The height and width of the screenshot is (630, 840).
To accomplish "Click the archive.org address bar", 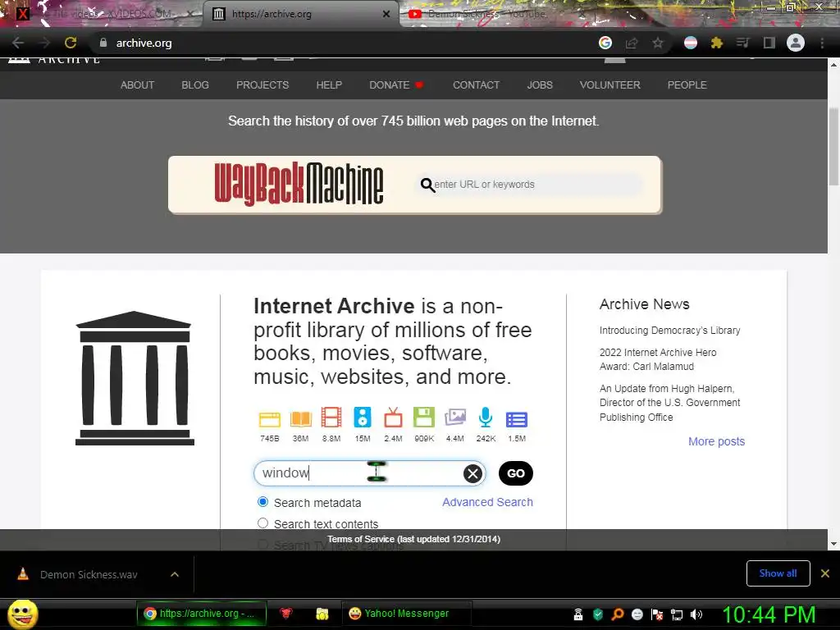I will (343, 43).
